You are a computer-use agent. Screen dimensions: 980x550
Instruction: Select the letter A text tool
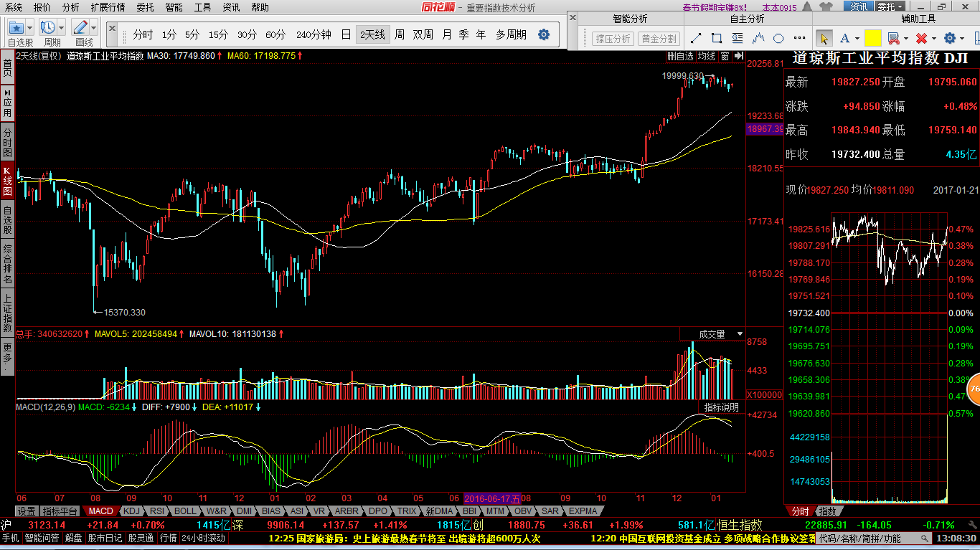point(845,38)
